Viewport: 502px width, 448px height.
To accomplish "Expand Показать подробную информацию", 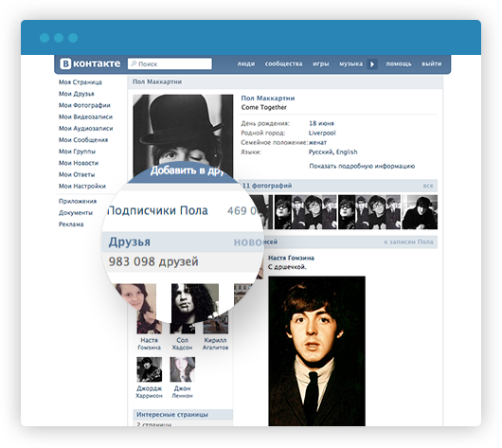I will (x=362, y=166).
